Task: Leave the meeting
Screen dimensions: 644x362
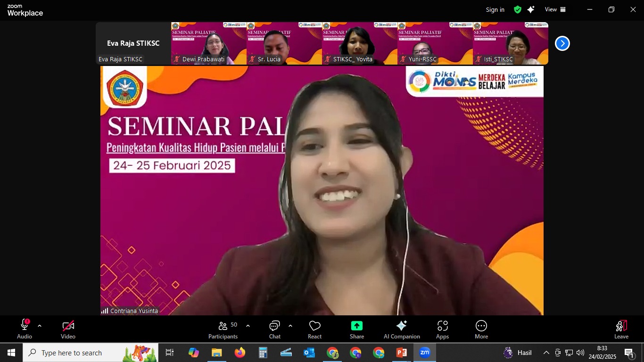Action: coord(621,329)
